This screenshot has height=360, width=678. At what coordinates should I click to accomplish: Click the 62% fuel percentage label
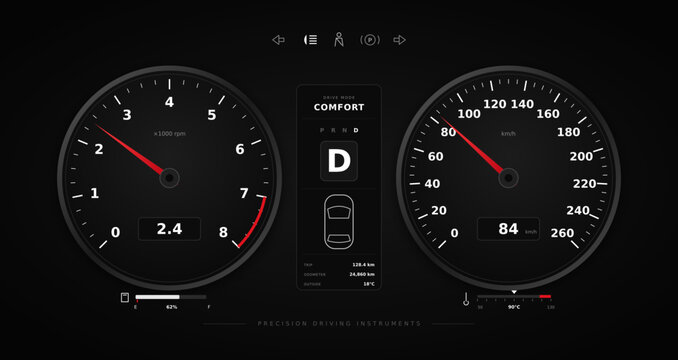[172, 307]
